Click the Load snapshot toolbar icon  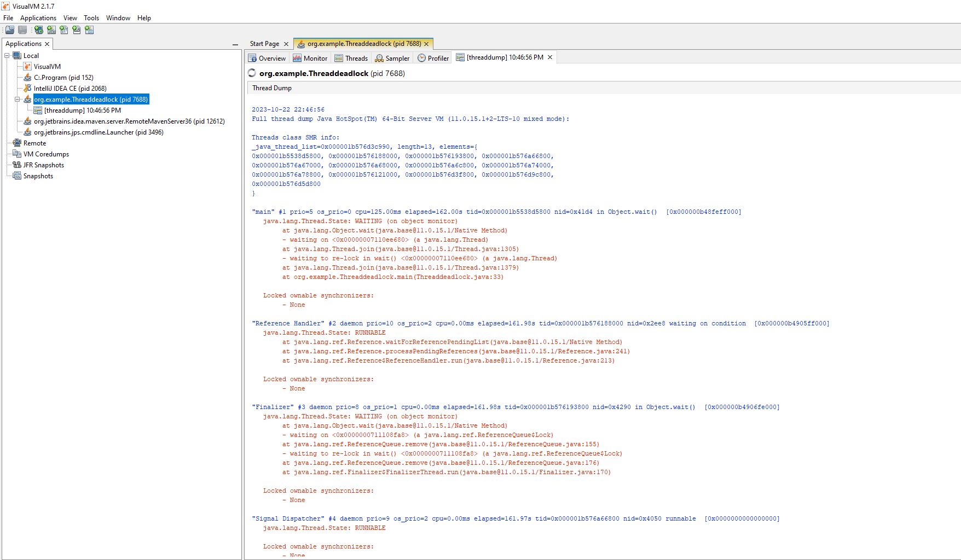coord(10,30)
